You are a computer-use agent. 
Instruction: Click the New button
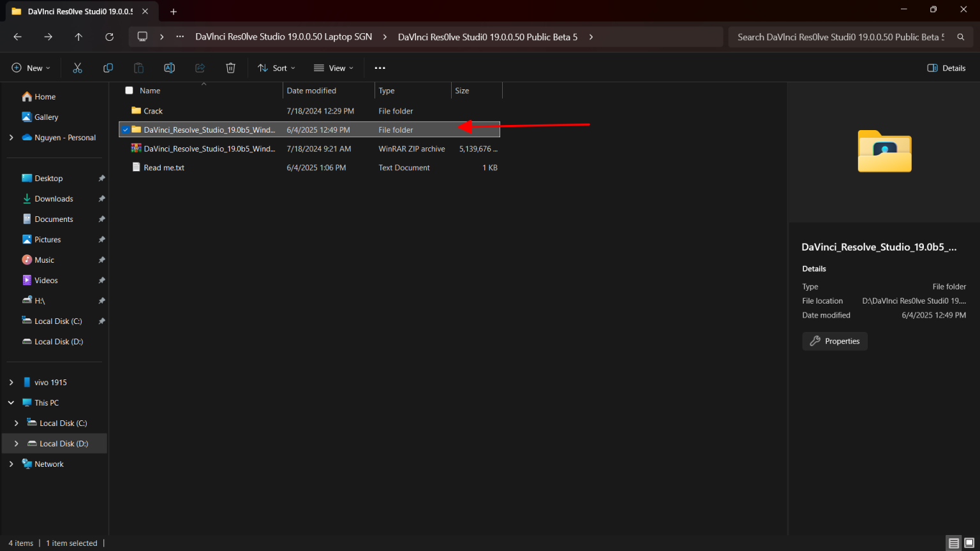click(x=31, y=68)
